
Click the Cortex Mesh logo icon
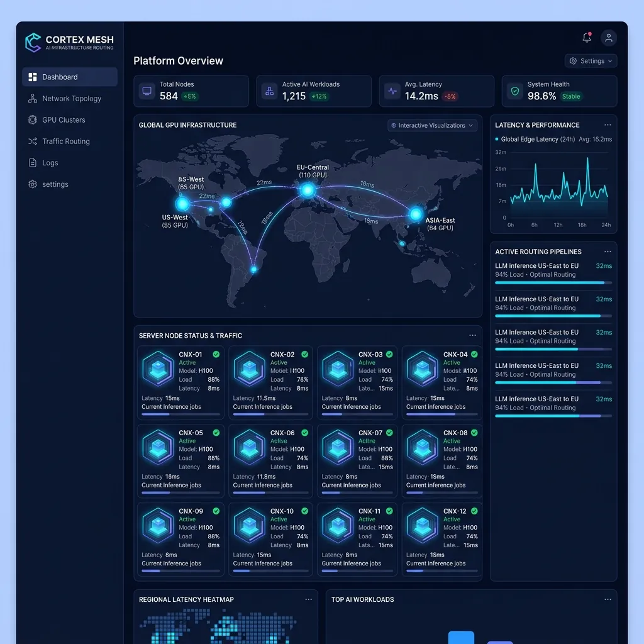[33, 42]
